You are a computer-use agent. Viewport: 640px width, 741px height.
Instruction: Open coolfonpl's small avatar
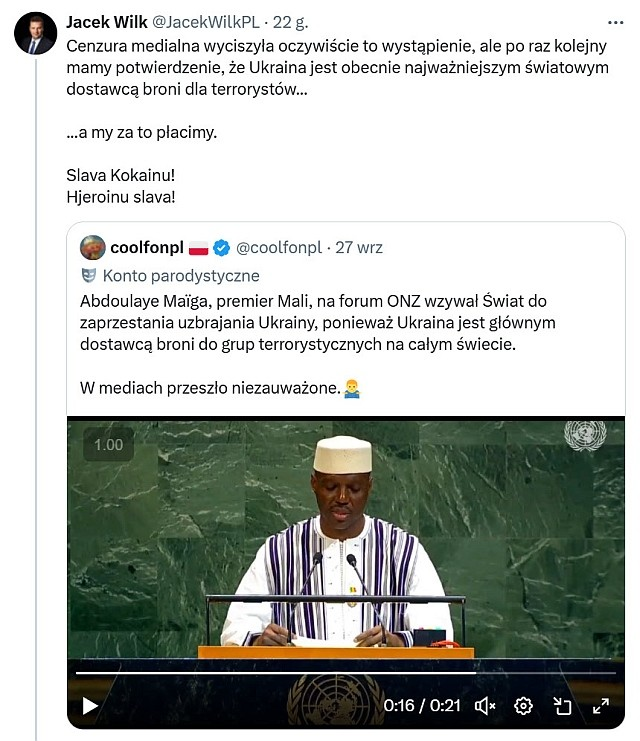click(x=92, y=247)
